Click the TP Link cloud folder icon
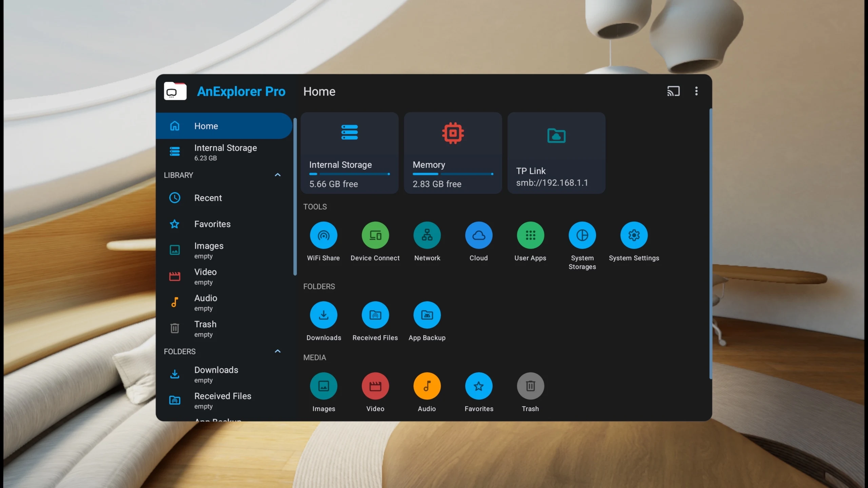Screen dimensions: 868x488 click(x=556, y=136)
